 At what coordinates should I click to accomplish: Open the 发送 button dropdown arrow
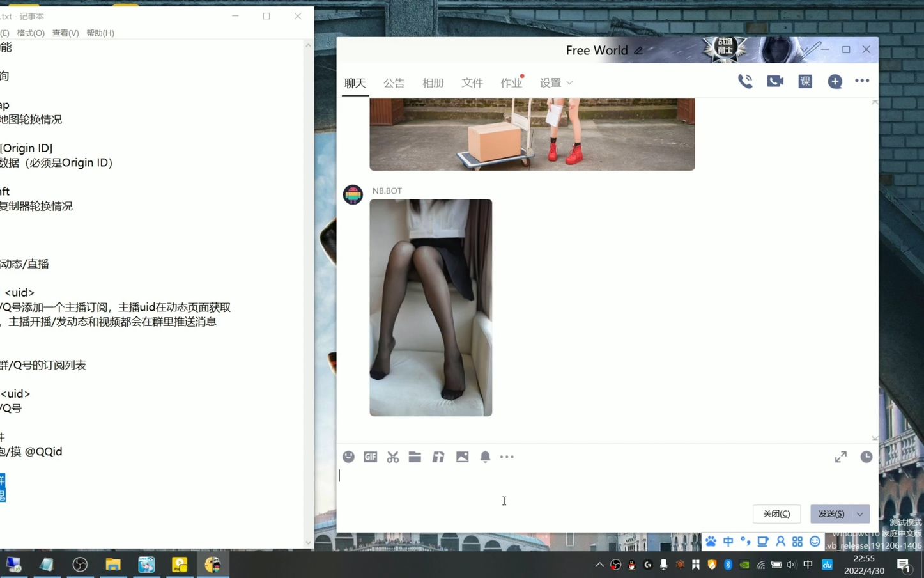[859, 513]
